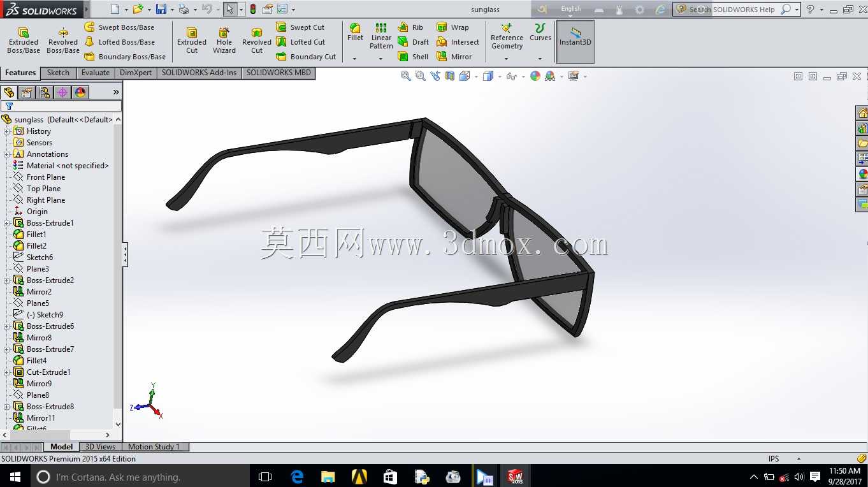Expand the Cut-Extrude1 feature node
This screenshot has height=487, width=868.
click(x=7, y=372)
